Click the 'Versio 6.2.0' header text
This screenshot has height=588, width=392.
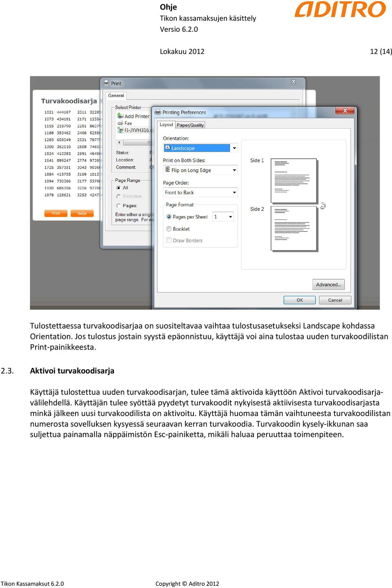click(x=179, y=29)
